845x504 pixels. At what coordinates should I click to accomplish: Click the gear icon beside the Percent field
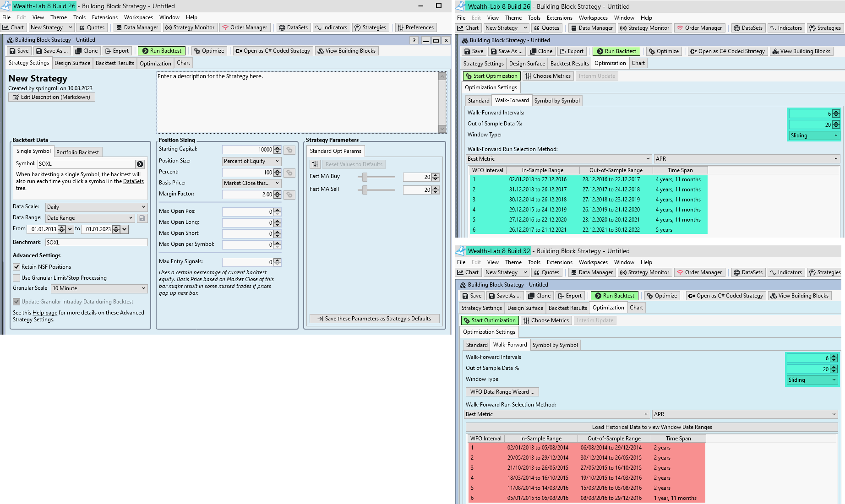pyautogui.click(x=289, y=173)
